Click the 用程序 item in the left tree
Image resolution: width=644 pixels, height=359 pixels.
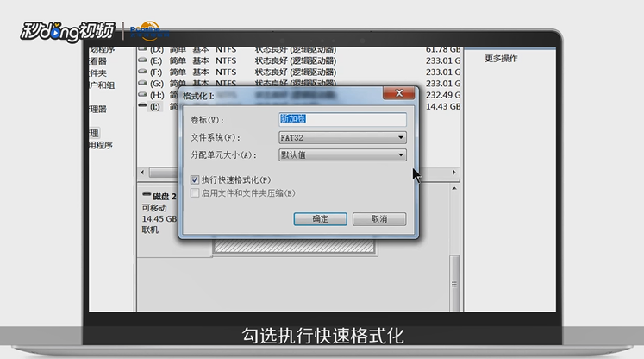point(101,145)
